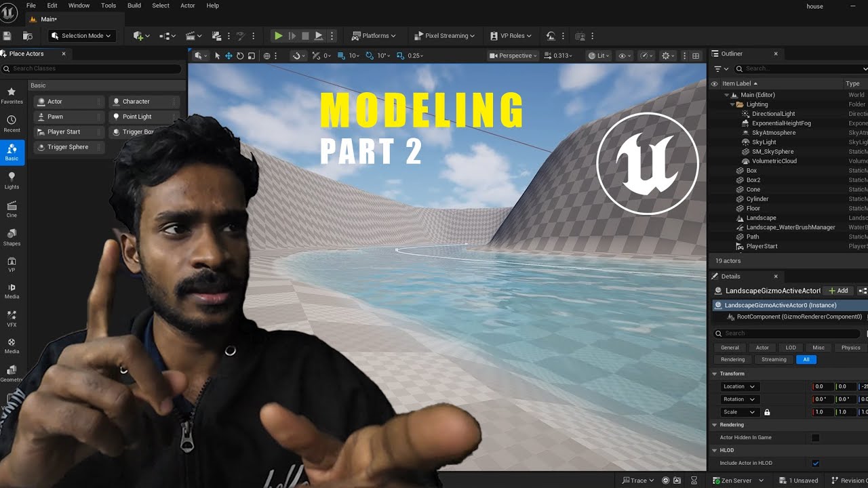Open the Cine category in Place Actors
Screen dimensions: 868x488
(x=12, y=209)
